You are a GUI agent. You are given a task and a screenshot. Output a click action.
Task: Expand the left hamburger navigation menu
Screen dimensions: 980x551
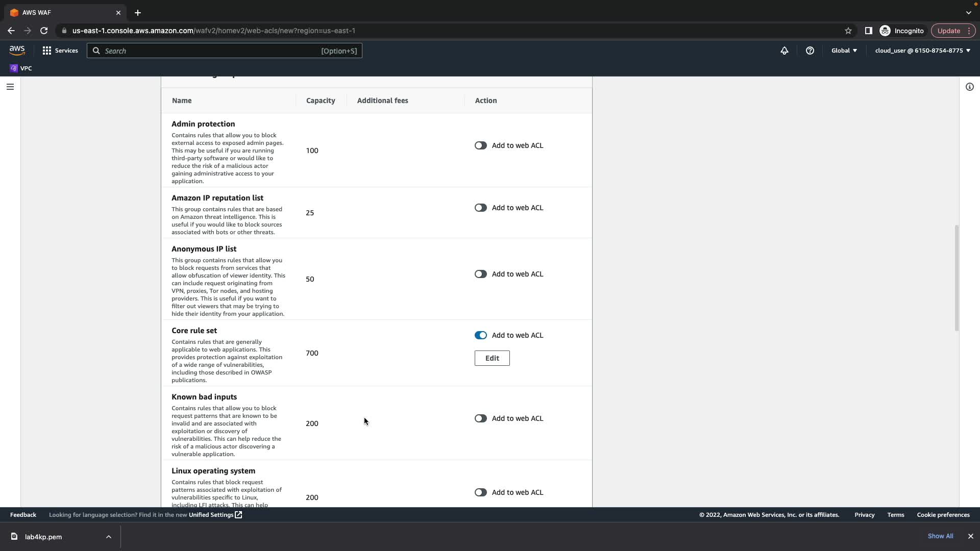point(10,87)
